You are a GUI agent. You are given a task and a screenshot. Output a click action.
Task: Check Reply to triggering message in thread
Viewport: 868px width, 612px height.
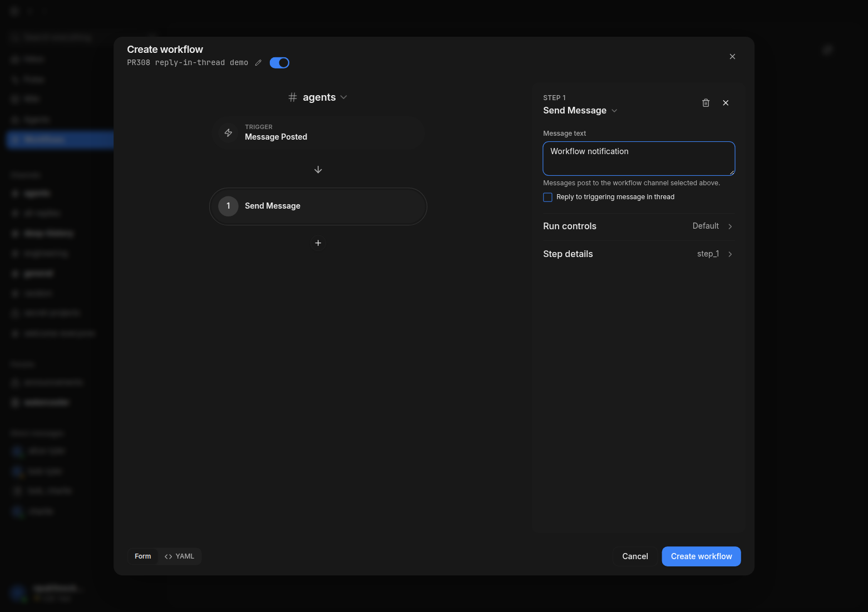tap(548, 197)
